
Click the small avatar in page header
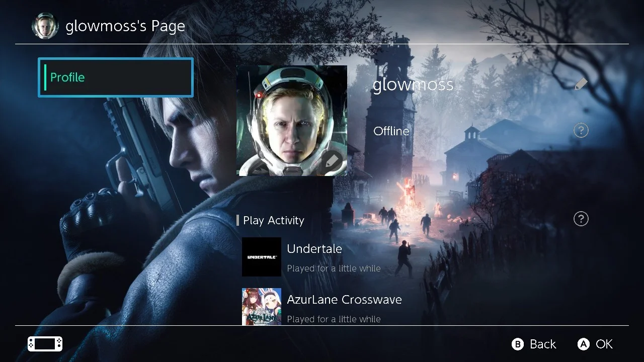(x=45, y=26)
